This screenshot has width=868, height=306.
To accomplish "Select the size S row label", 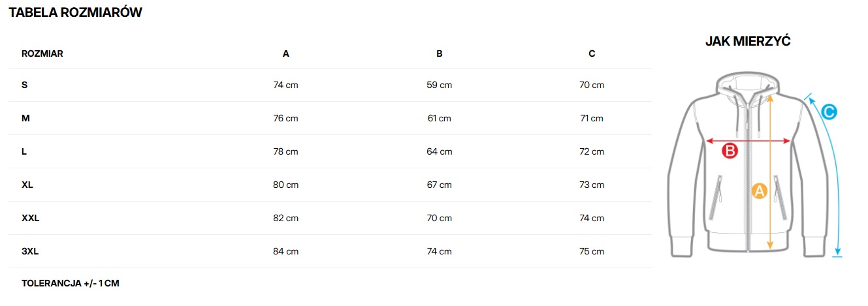I will point(25,85).
